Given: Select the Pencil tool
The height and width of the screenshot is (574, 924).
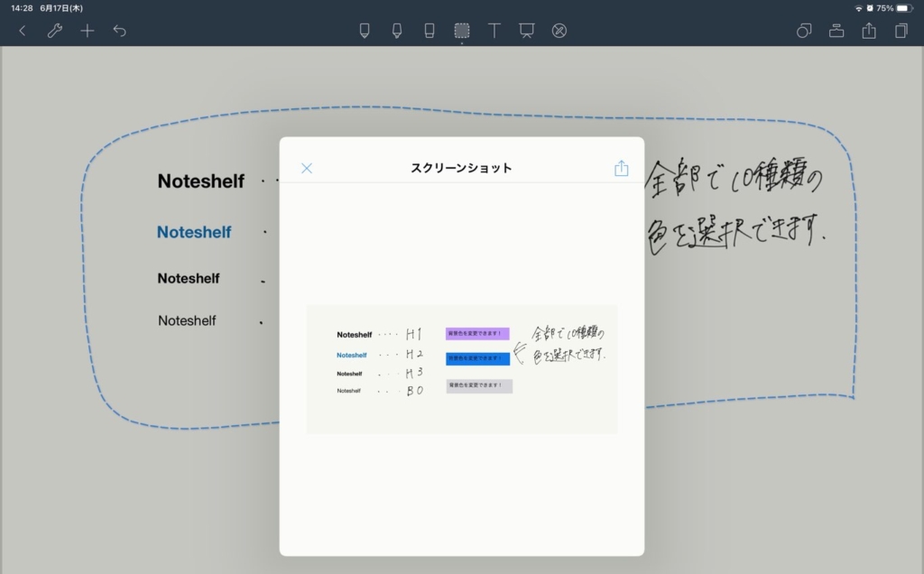Looking at the screenshot, I should tap(397, 31).
